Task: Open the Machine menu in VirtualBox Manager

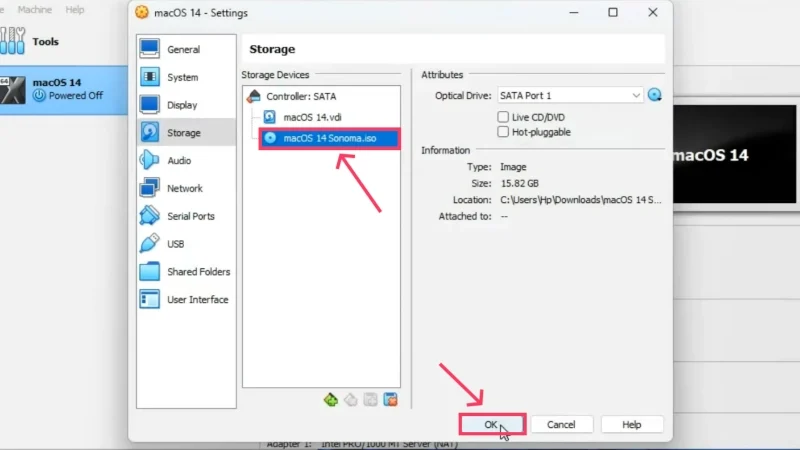Action: [34, 10]
